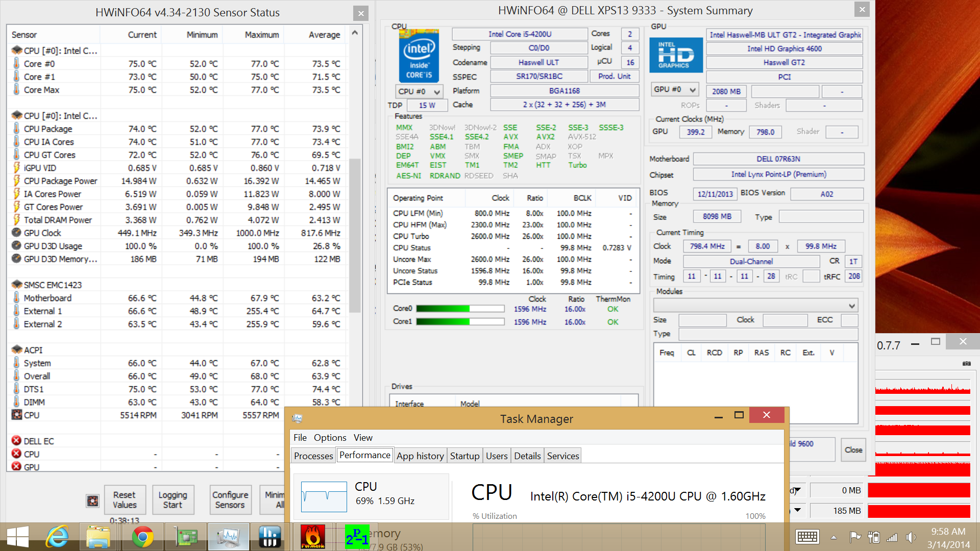Click the Logging Start button

[x=173, y=499]
